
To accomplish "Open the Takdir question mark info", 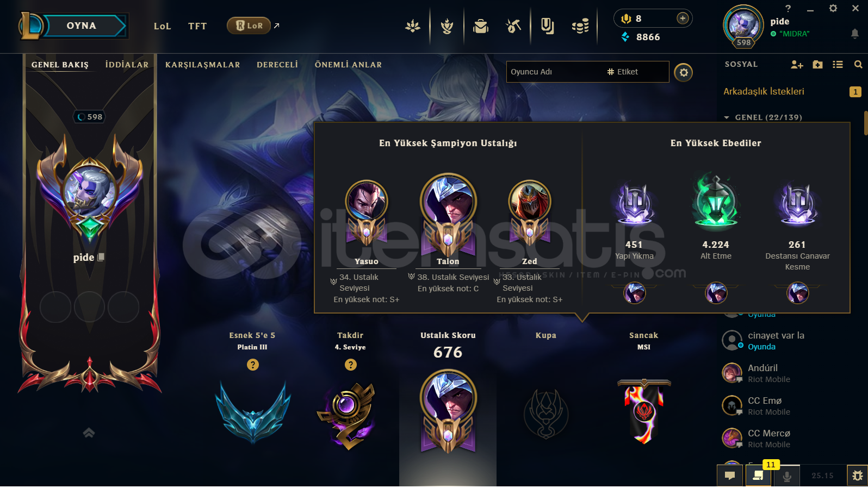I will pos(351,365).
